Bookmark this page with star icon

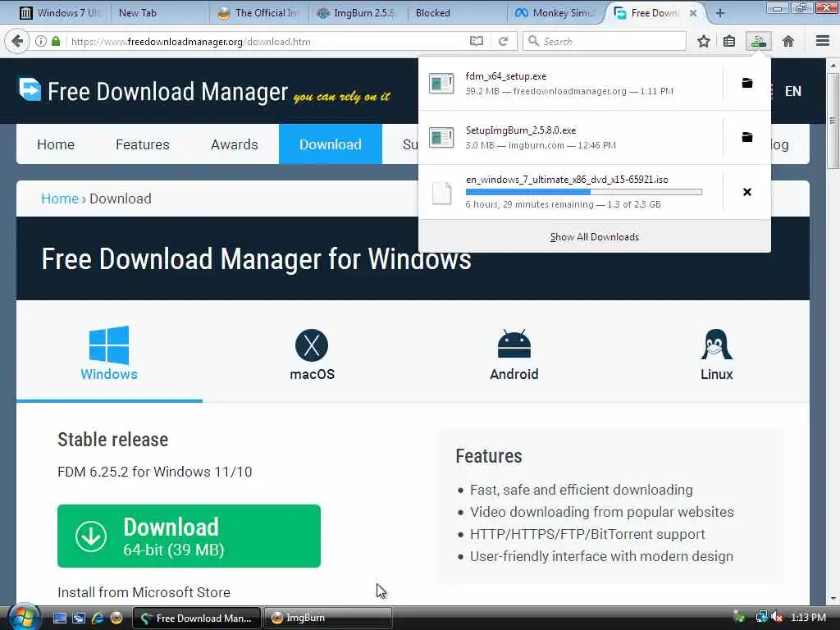(x=703, y=41)
